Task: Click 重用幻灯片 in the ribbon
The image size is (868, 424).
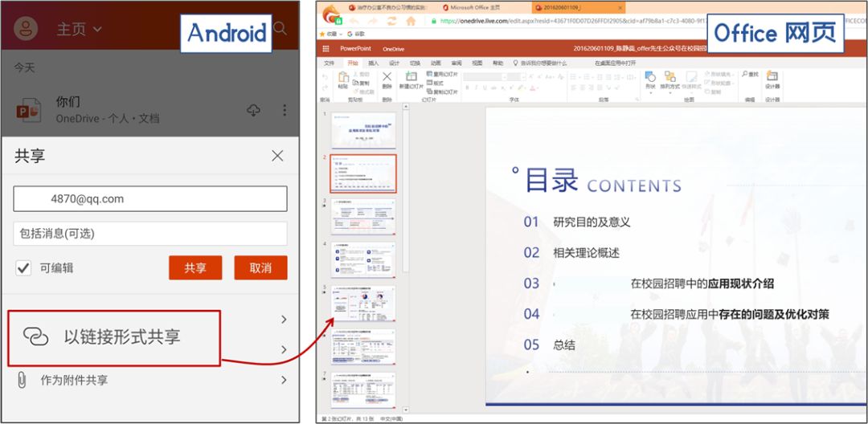Action: (x=442, y=74)
